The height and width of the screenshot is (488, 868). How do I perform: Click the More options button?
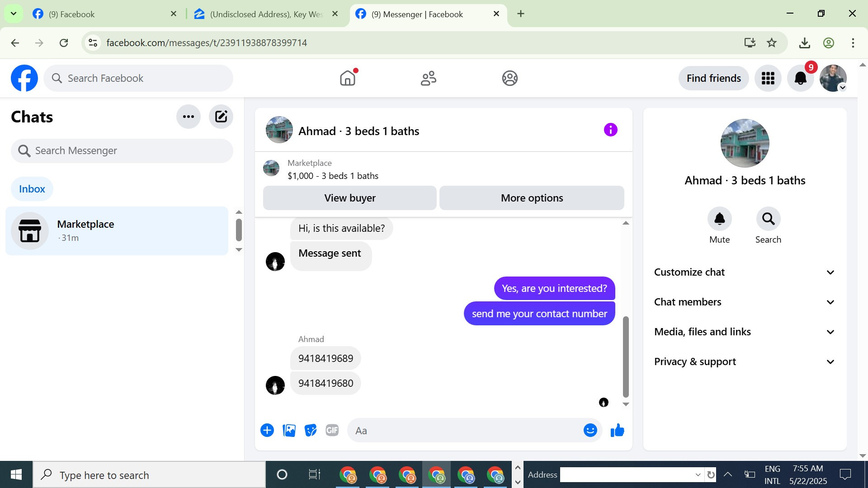532,198
